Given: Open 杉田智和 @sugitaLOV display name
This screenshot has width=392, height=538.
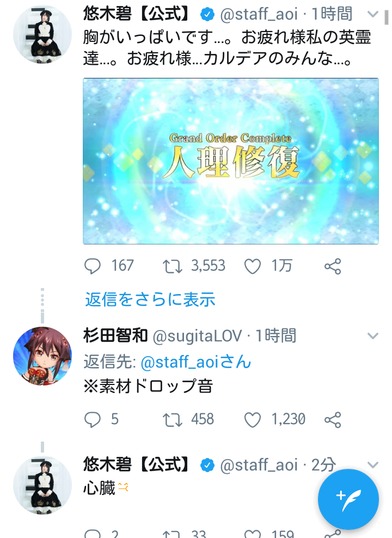Looking at the screenshot, I should point(115,335).
